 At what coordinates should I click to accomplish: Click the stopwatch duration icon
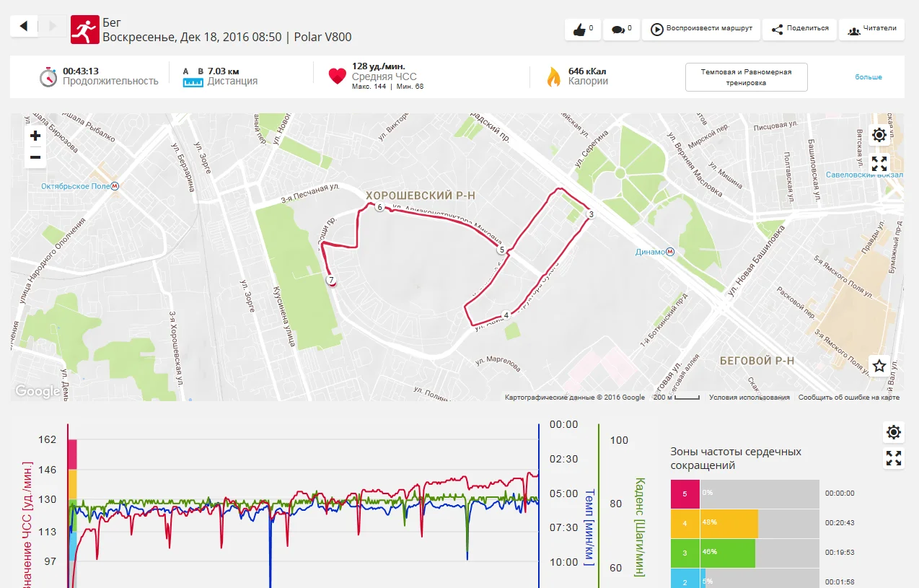point(48,76)
